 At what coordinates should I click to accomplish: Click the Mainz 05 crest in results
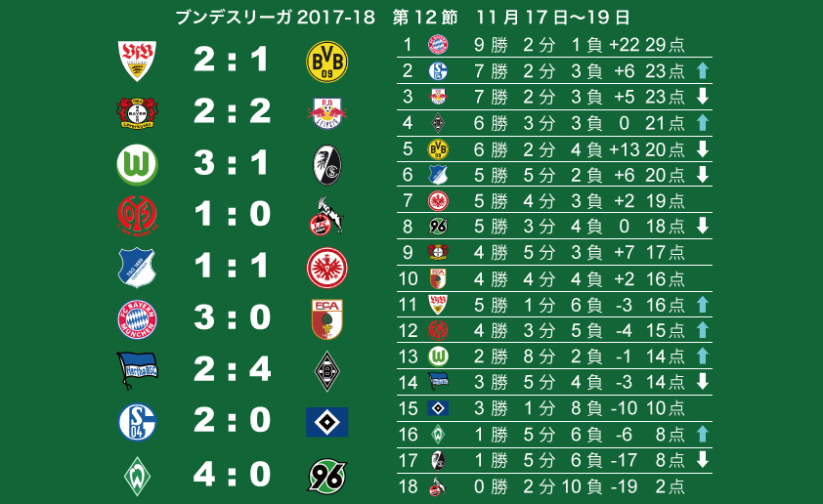point(137,216)
